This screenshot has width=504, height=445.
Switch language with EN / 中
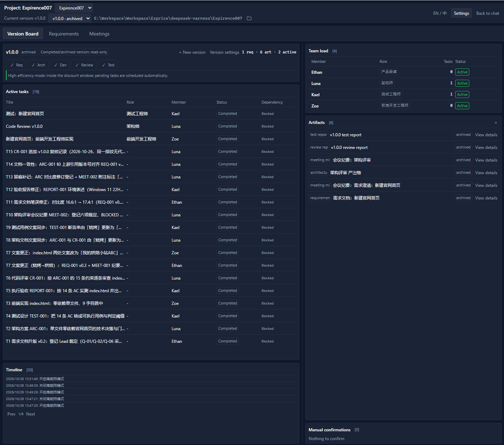tap(440, 13)
